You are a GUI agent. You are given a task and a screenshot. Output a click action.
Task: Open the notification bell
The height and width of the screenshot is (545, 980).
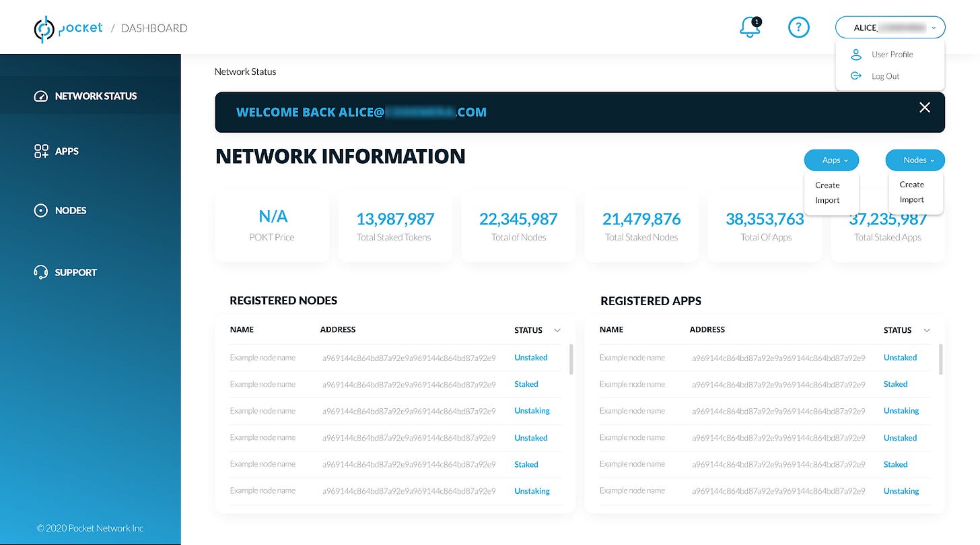[749, 28]
